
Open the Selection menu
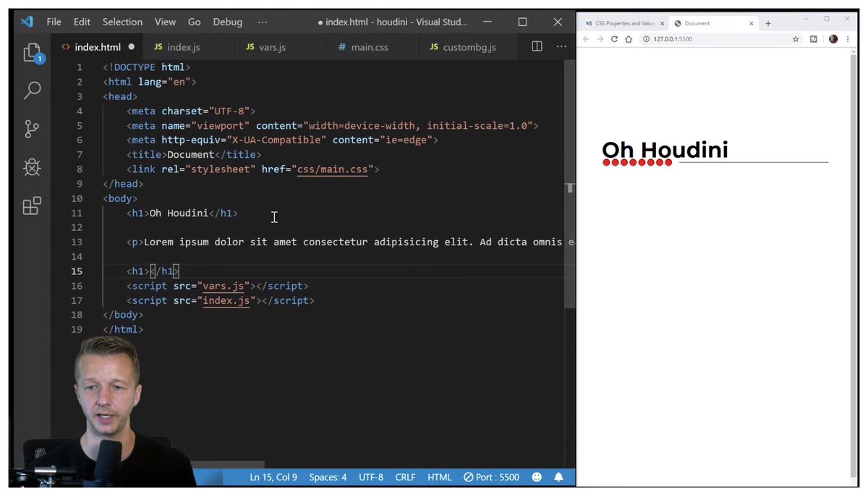coord(122,22)
